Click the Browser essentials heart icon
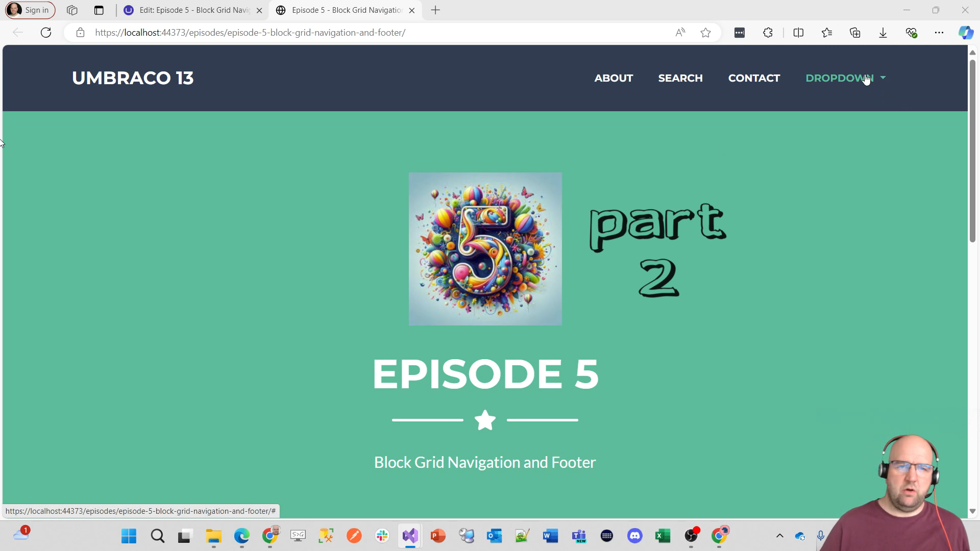The image size is (980, 551). point(912,32)
